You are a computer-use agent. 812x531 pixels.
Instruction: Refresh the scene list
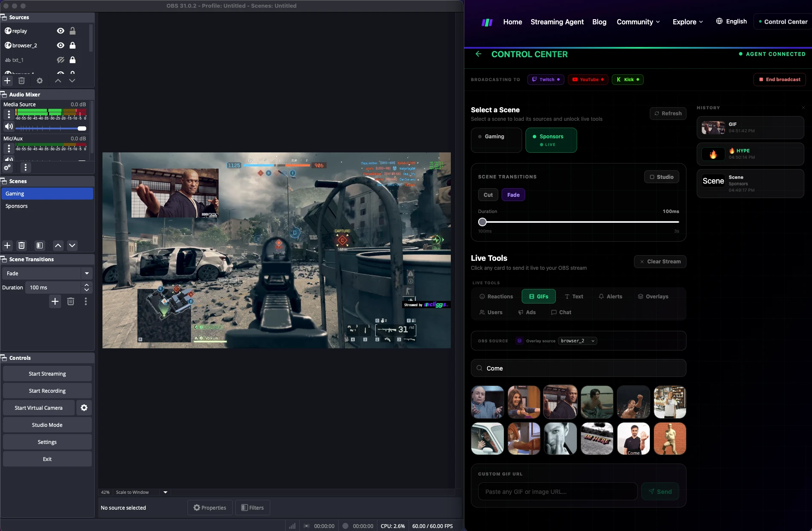pyautogui.click(x=668, y=114)
